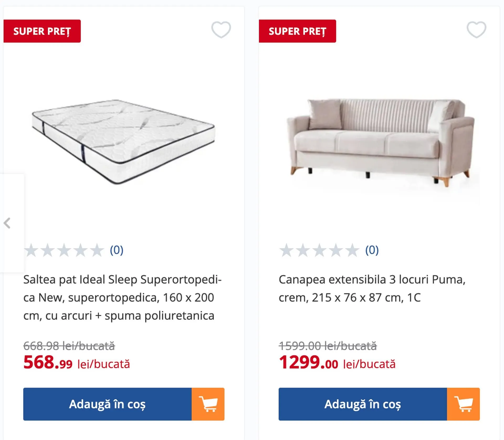Viewport: 504px width, 440px height.
Task: Click the orange cart icon for the mattress
Action: [208, 404]
